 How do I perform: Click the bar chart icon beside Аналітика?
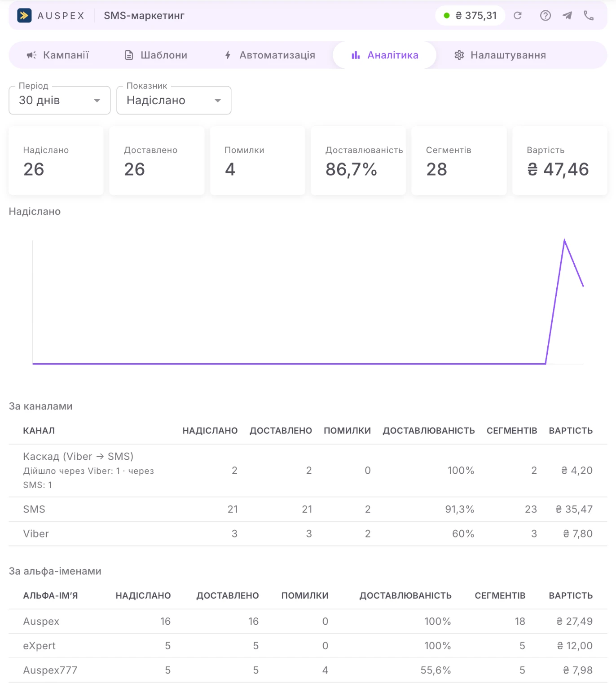pyautogui.click(x=356, y=55)
